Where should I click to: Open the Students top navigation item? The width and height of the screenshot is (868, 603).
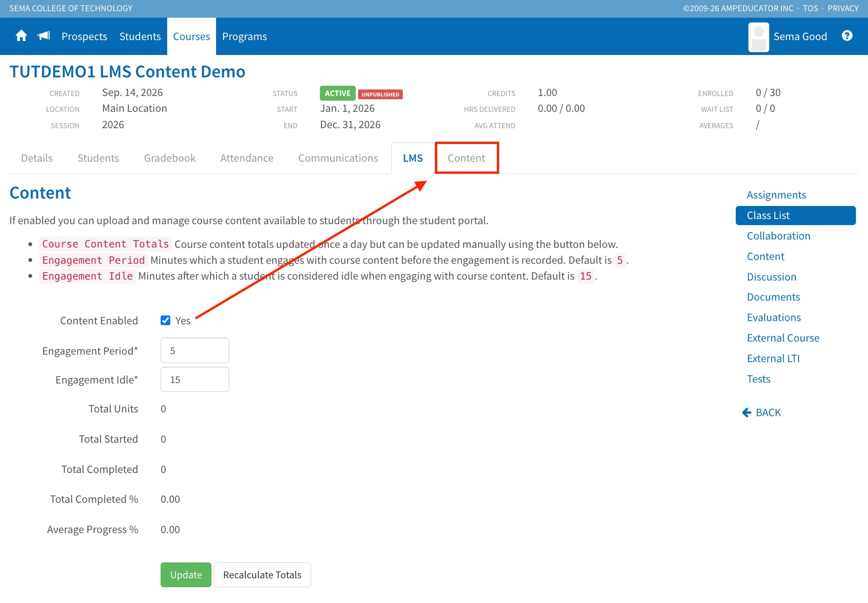coord(140,36)
